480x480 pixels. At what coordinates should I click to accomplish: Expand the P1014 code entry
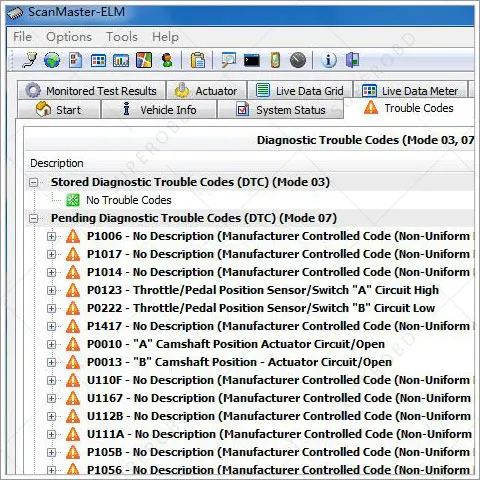51,272
